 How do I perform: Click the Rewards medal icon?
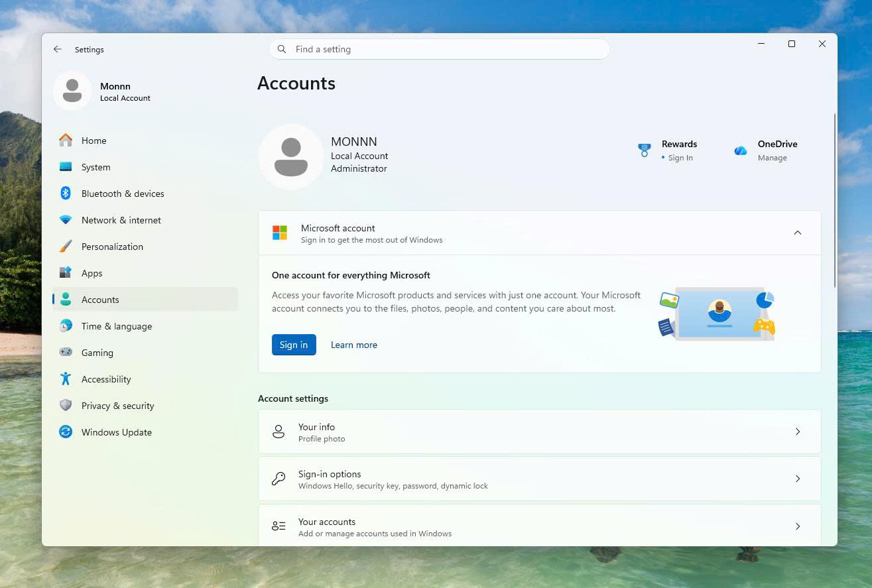(645, 150)
